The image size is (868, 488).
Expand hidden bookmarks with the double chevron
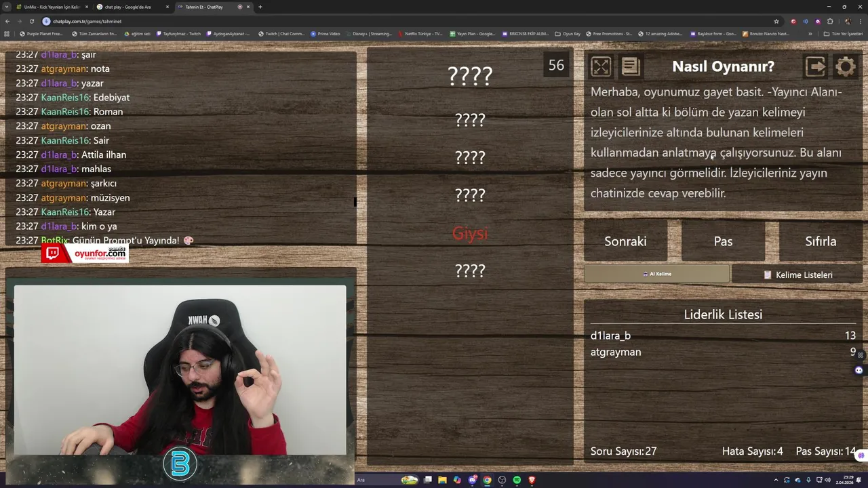[810, 33]
